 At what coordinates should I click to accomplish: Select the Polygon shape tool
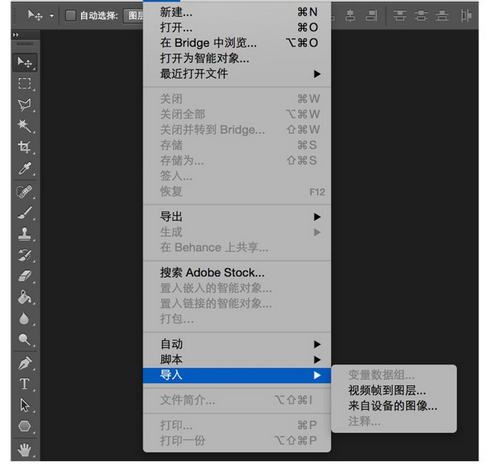pos(25,426)
